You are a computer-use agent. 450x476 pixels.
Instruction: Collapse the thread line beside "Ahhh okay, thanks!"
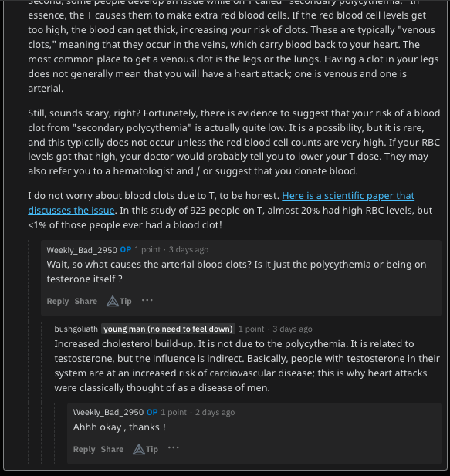(55, 434)
